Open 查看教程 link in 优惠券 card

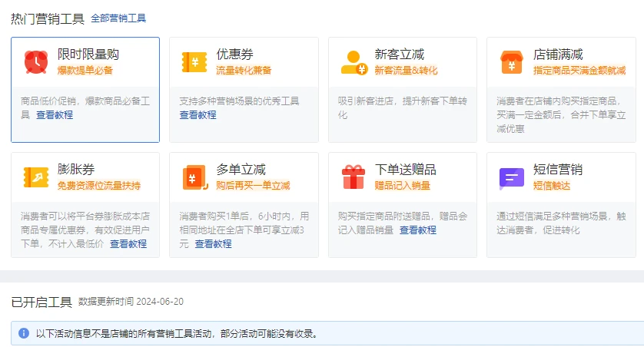(198, 114)
